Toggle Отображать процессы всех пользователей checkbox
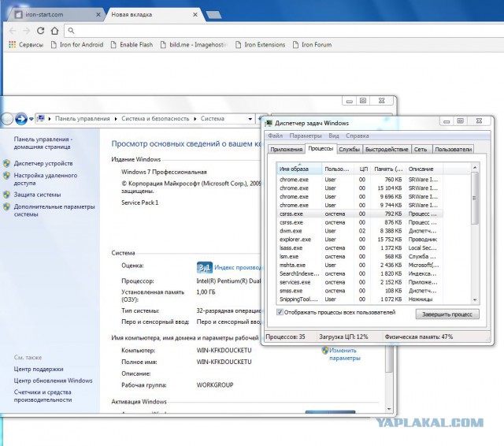 (280, 312)
